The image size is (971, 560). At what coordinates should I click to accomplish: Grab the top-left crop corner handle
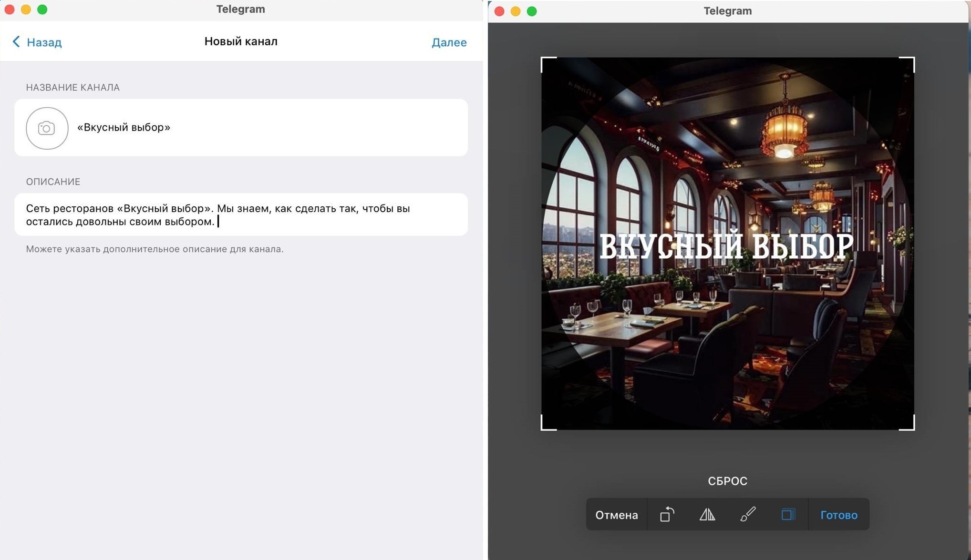(x=543, y=59)
